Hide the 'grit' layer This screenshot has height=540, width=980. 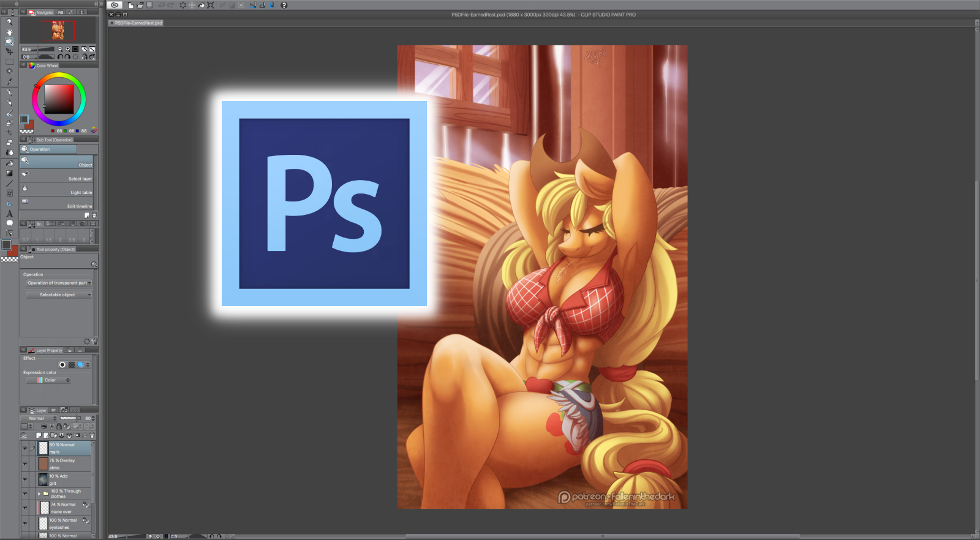click(x=24, y=479)
